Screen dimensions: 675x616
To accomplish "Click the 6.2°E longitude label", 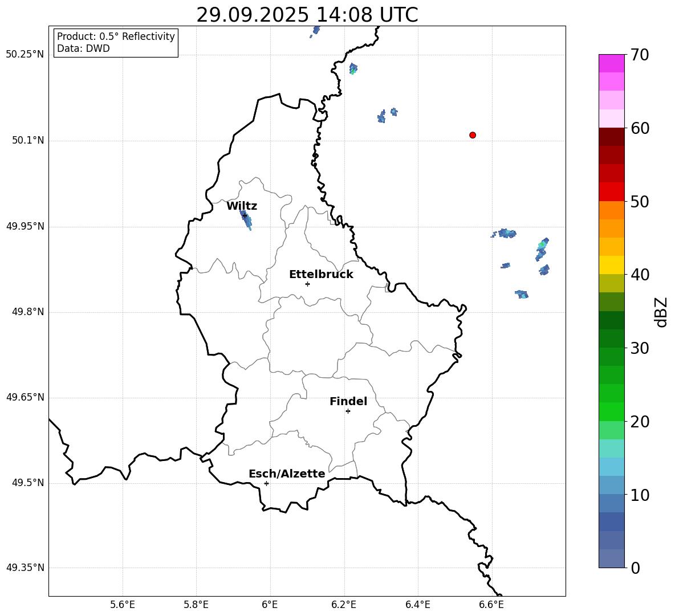I will point(344,605).
